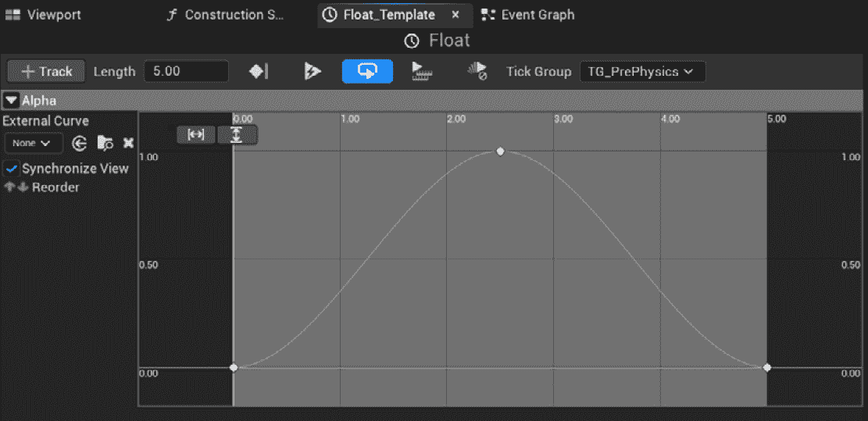Use selected curve asset from browser icon
868x421 pixels.
[x=80, y=144]
